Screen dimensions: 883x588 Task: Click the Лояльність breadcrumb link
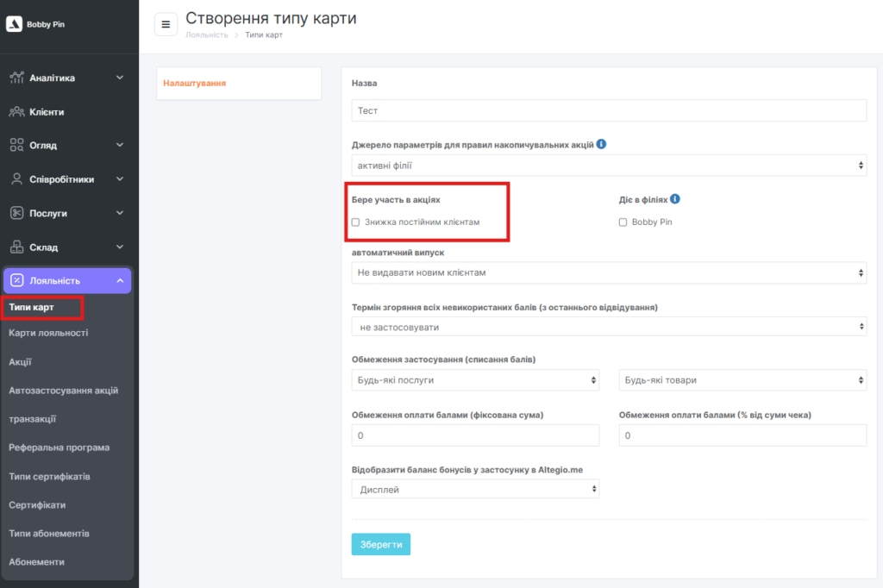coord(207,35)
